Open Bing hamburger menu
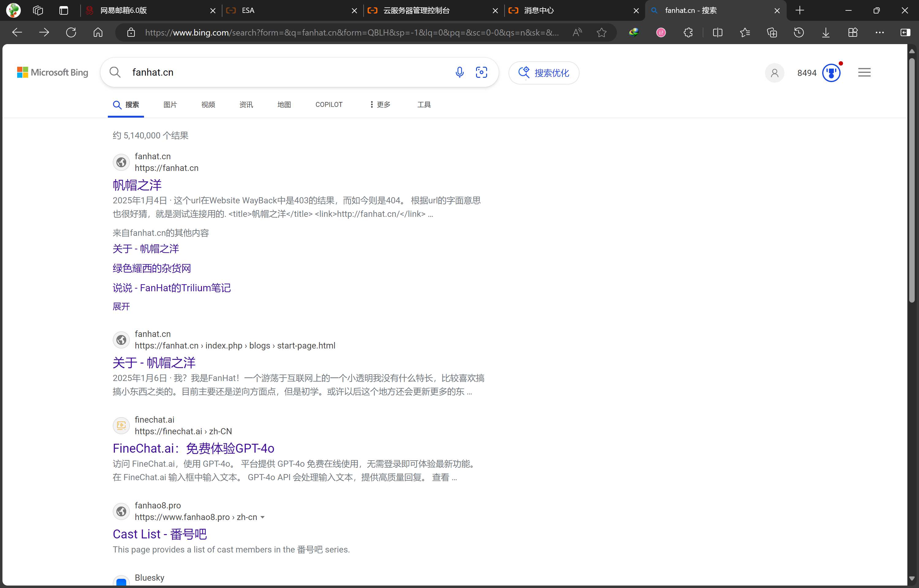The height and width of the screenshot is (588, 919). pyautogui.click(x=864, y=72)
